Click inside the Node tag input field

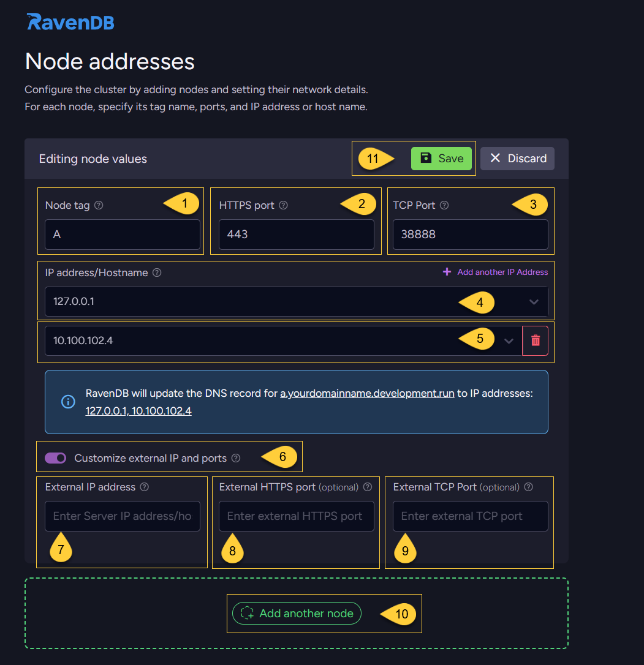(122, 235)
